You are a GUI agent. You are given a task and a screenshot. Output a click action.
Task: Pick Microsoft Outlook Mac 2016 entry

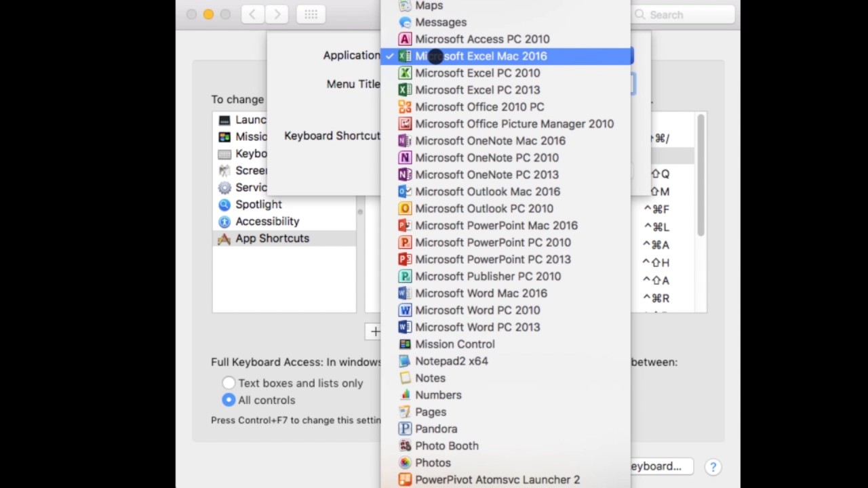point(506,192)
